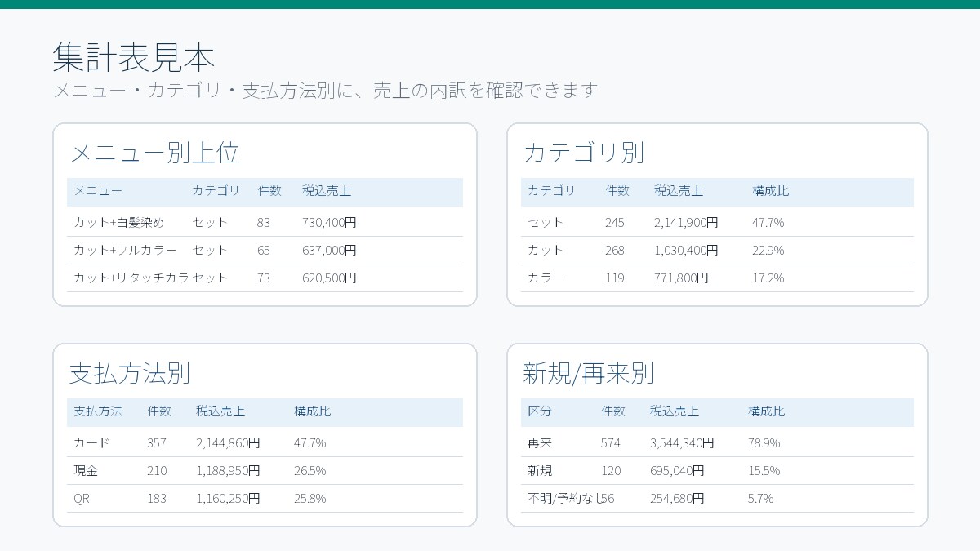The width and height of the screenshot is (980, 551).
Task: Select the subtitle starting with メニュー・カテゴリ・支払方法別に
Action: [326, 90]
